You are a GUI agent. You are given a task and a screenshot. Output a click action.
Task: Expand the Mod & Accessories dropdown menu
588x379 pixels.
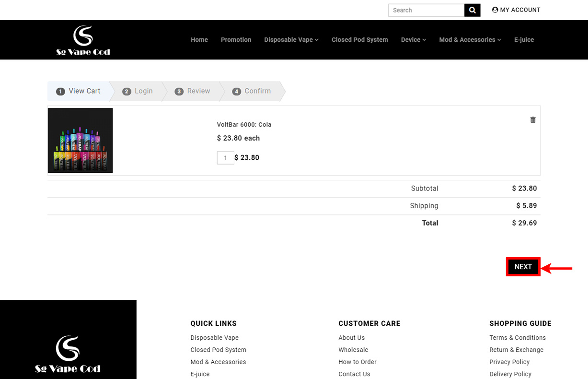[x=470, y=40]
